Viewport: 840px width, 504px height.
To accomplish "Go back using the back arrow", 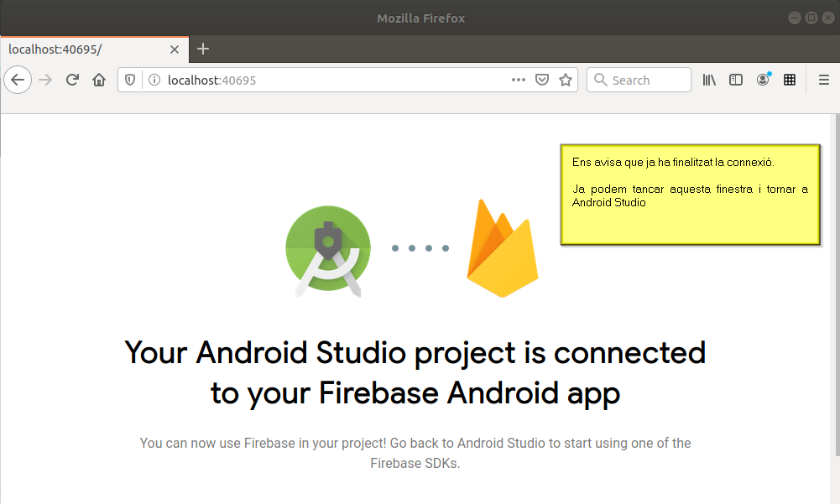I will click(18, 80).
